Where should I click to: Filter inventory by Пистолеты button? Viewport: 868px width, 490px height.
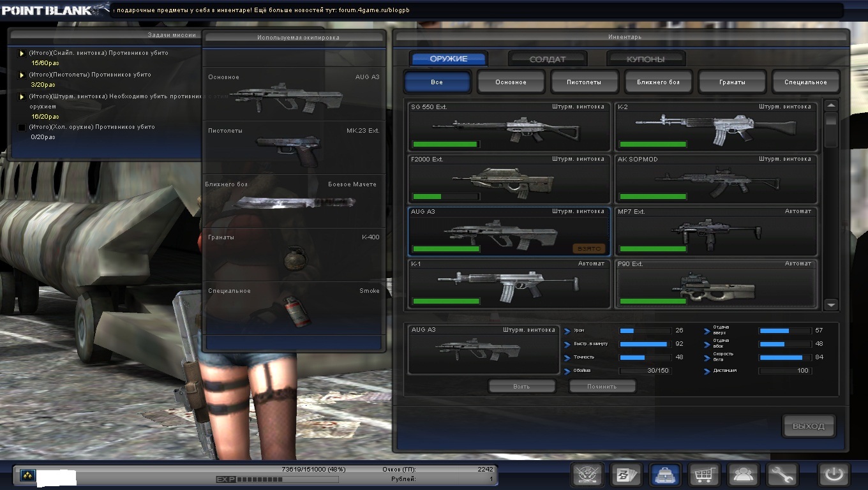(x=585, y=82)
